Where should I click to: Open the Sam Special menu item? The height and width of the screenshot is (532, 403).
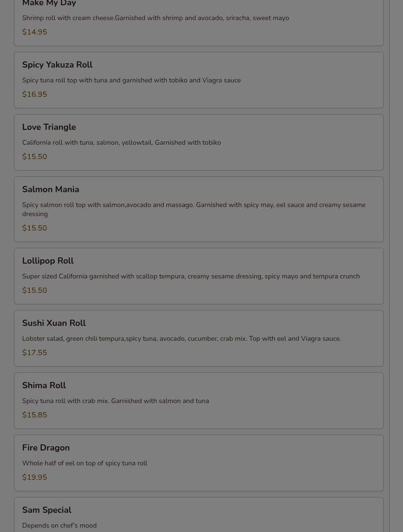click(47, 510)
